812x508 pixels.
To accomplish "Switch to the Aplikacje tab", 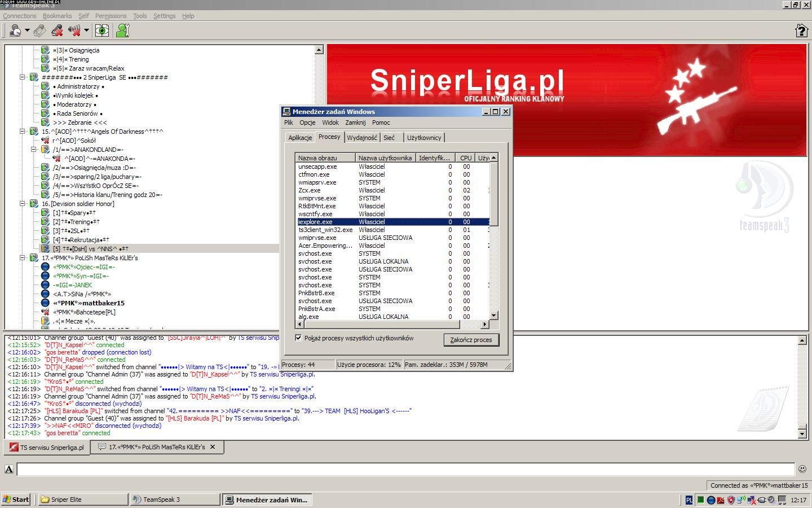I will point(300,138).
